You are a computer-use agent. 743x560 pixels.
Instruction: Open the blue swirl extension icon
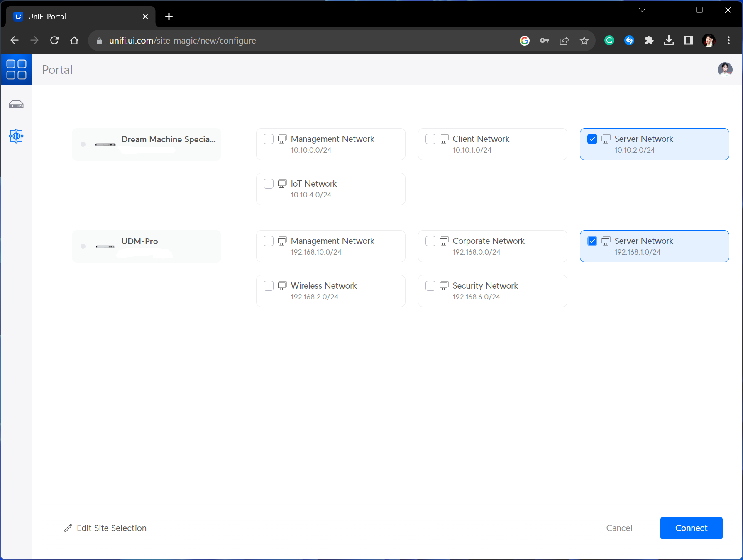tap(629, 40)
